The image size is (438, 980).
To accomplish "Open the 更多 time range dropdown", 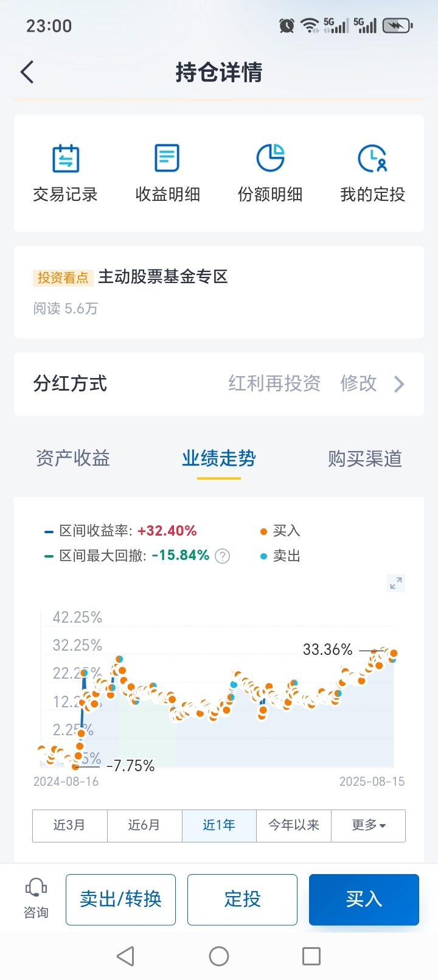I will [369, 825].
